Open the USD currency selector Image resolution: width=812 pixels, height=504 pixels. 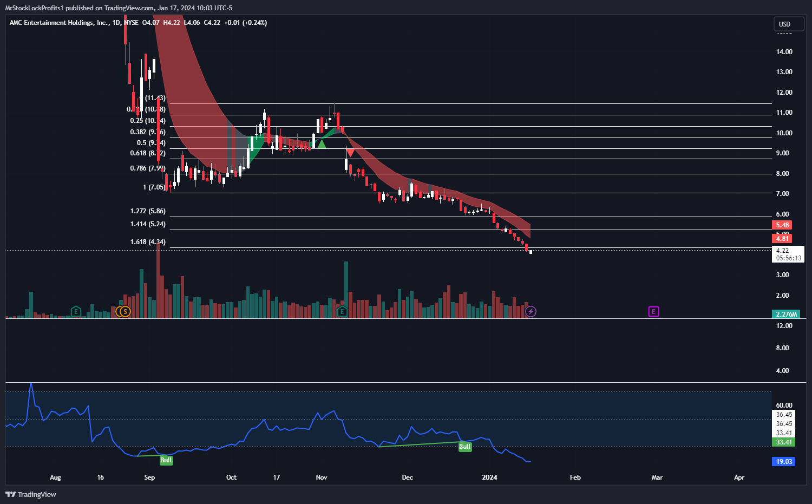[x=788, y=24]
